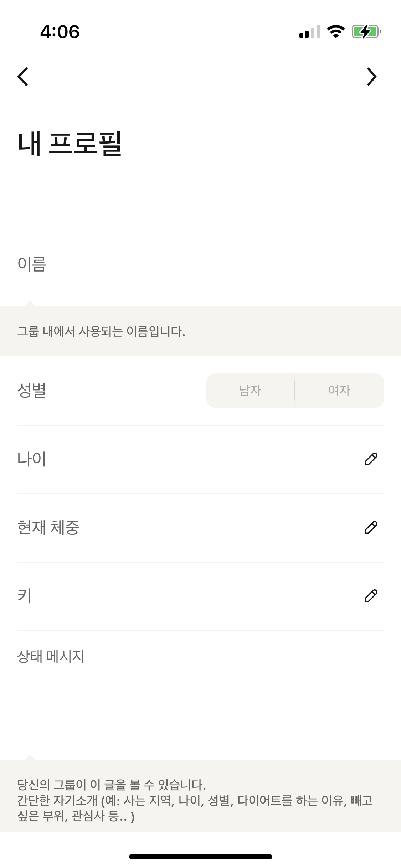Select 여자 as gender
The image size is (401, 868).
coord(339,391)
